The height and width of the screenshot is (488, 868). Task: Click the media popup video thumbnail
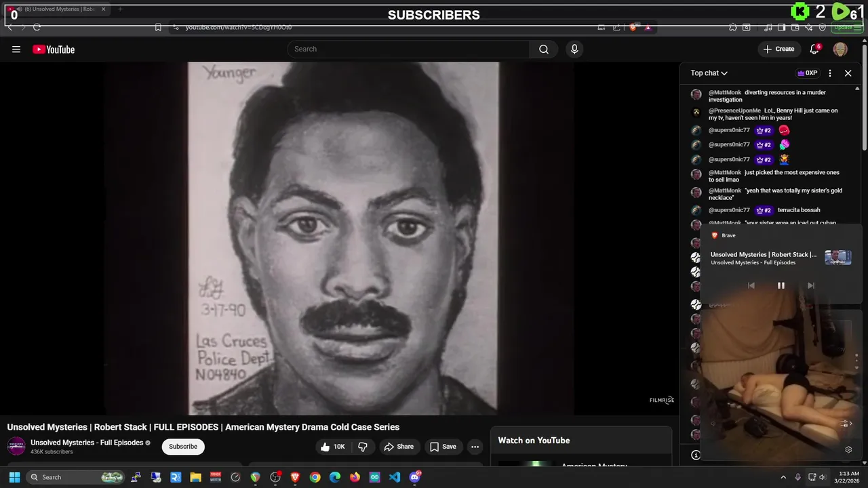838,258
